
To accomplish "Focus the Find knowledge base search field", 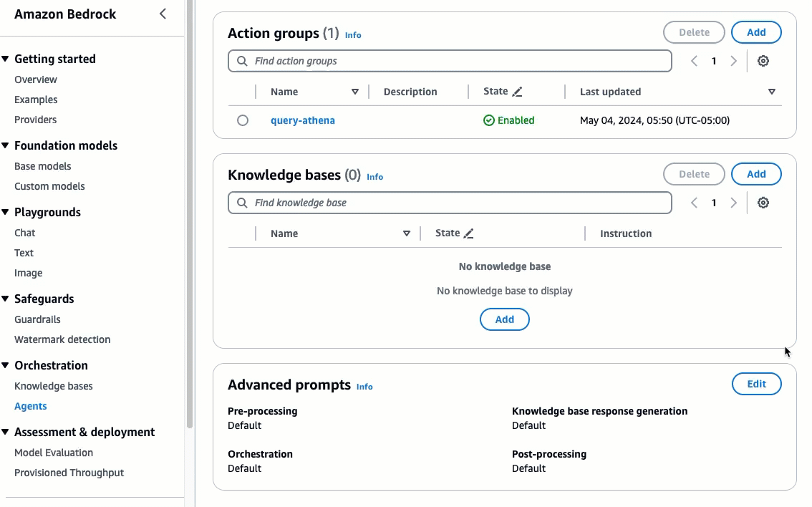I will [x=450, y=203].
